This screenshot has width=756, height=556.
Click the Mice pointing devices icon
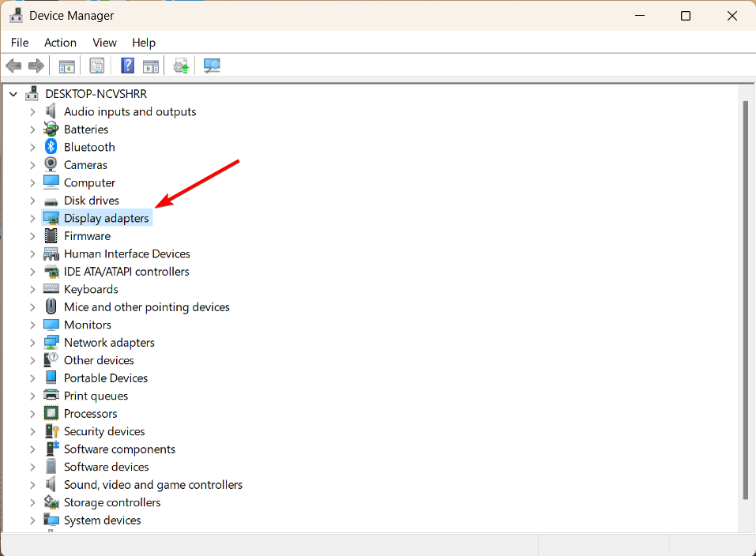51,306
